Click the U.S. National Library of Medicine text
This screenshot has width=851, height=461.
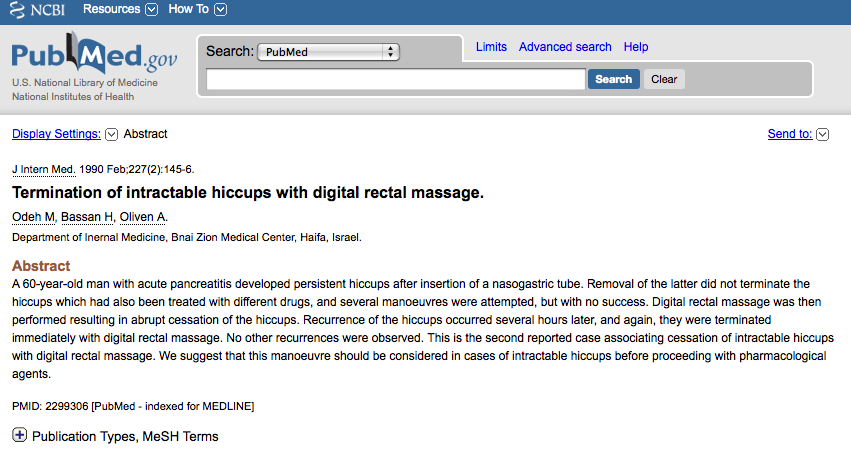(85, 83)
